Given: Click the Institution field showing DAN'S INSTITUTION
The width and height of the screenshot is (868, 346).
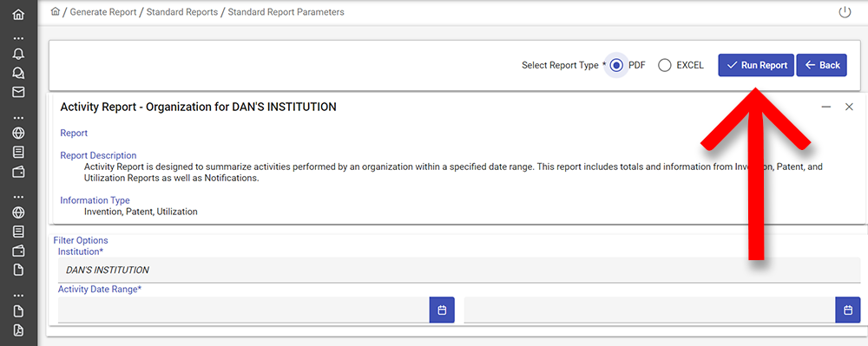Looking at the screenshot, I should [459, 271].
